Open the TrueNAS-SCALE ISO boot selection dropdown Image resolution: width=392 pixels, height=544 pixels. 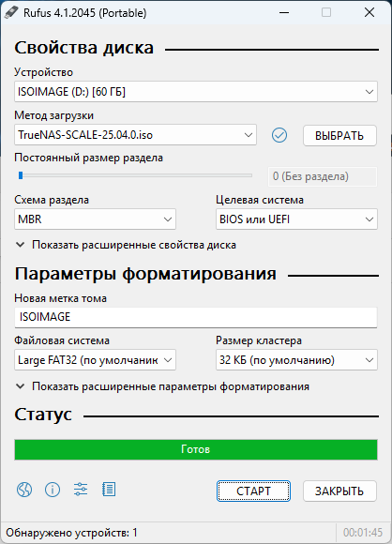coord(135,135)
